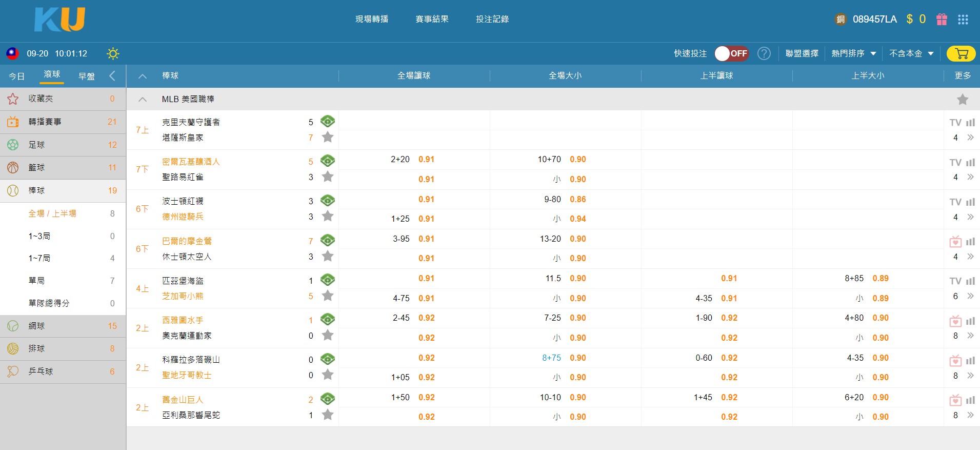Bet 0.91 on 密爾瓦基釀酒人 2+20 handicap

426,160
